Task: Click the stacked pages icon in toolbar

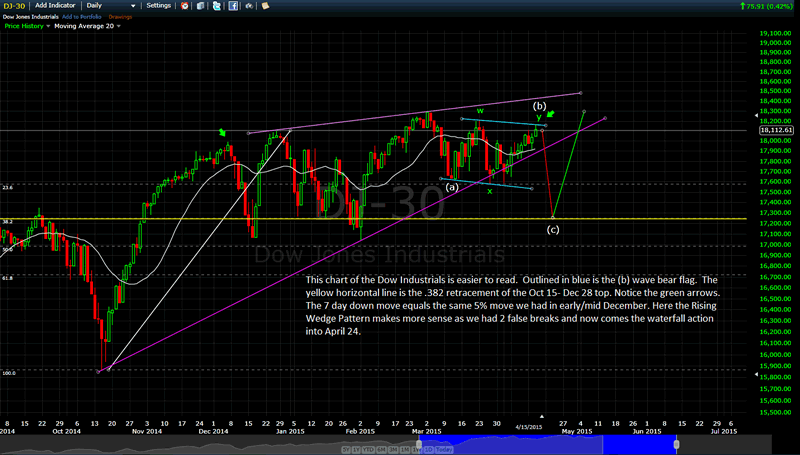Action: point(201,6)
